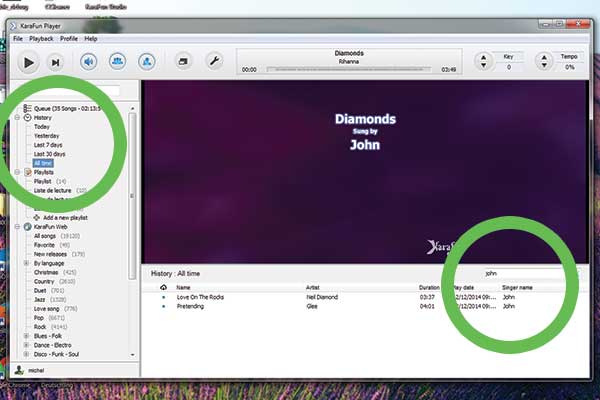600x400 pixels.
Task: Open the Liste de lecture playlist
Action: pyautogui.click(x=60, y=190)
